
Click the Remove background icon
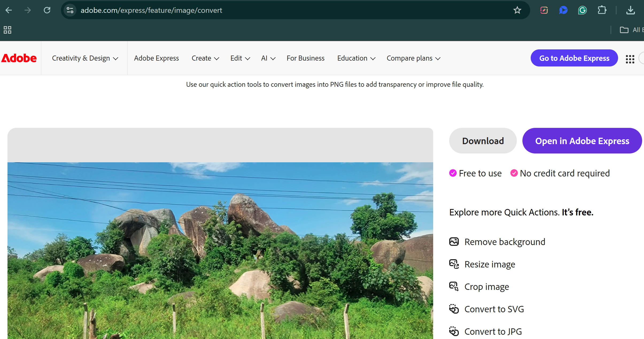tap(454, 242)
